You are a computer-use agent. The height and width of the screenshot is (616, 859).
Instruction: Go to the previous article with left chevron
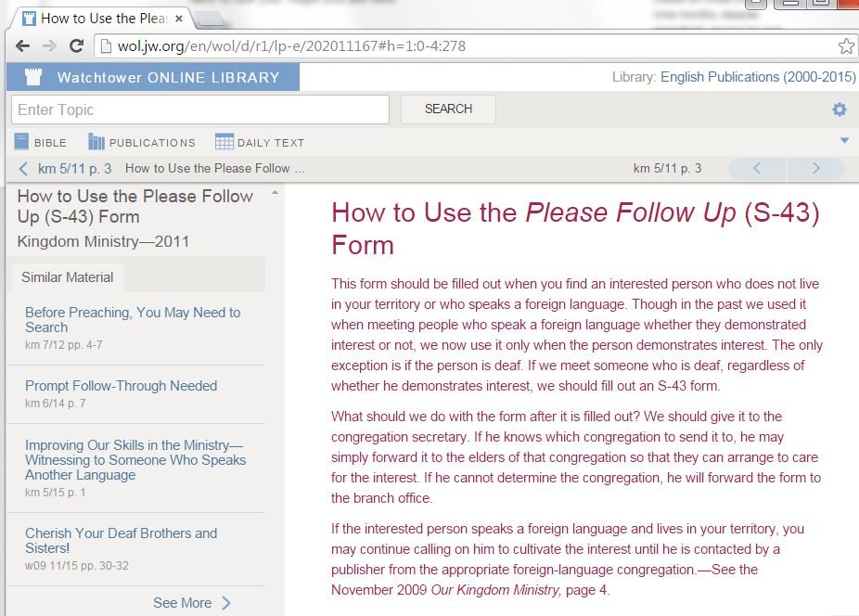(x=757, y=168)
